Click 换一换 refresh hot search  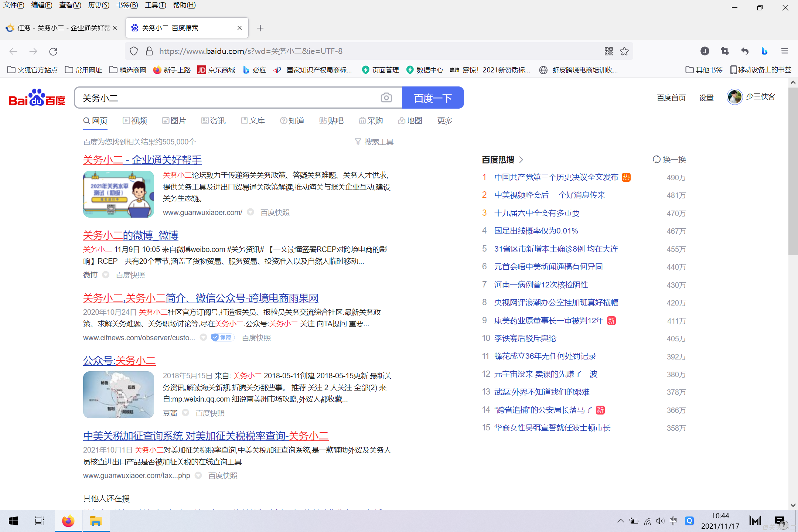669,160
